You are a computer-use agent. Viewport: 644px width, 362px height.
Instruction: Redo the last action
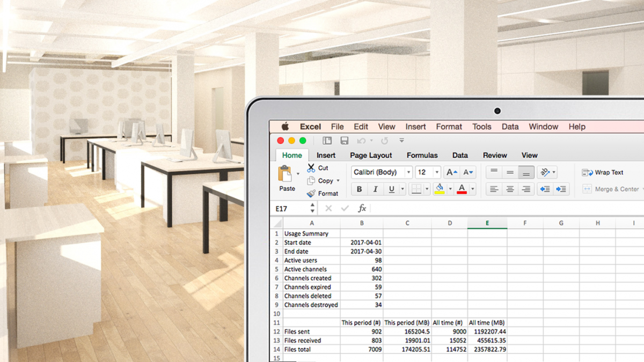click(x=385, y=141)
